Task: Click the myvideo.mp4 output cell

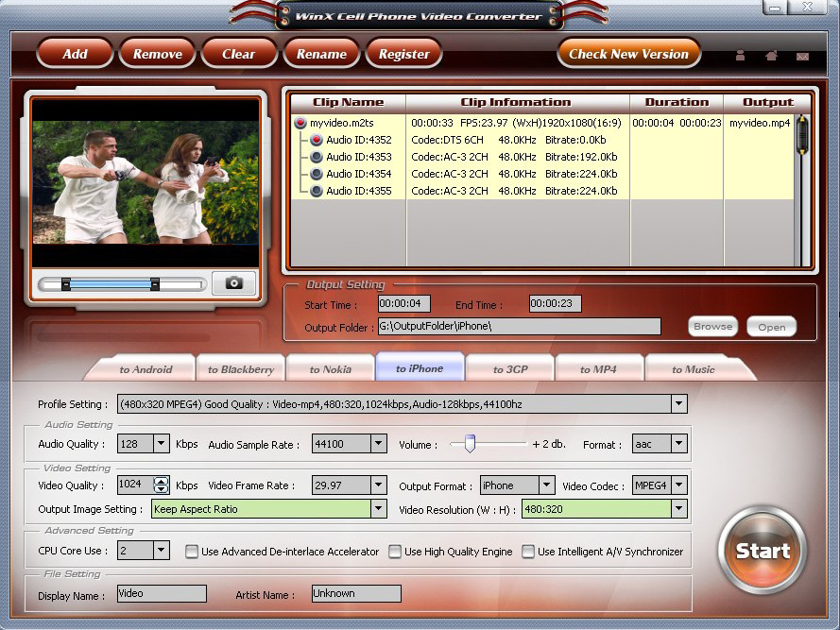Action: [760, 123]
